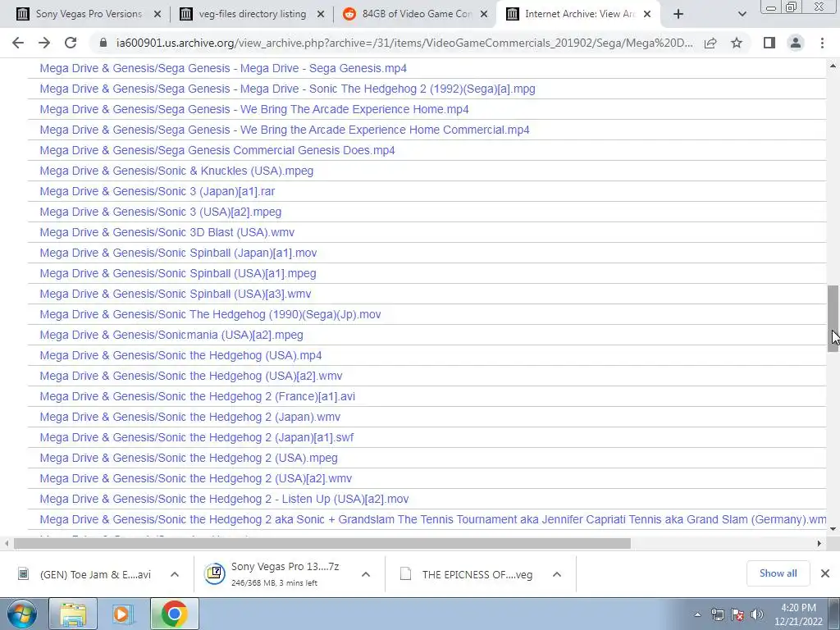Open Sonic + Grandslam Tennis Tournament (Germany) link
The height and width of the screenshot is (630, 840).
(x=433, y=519)
